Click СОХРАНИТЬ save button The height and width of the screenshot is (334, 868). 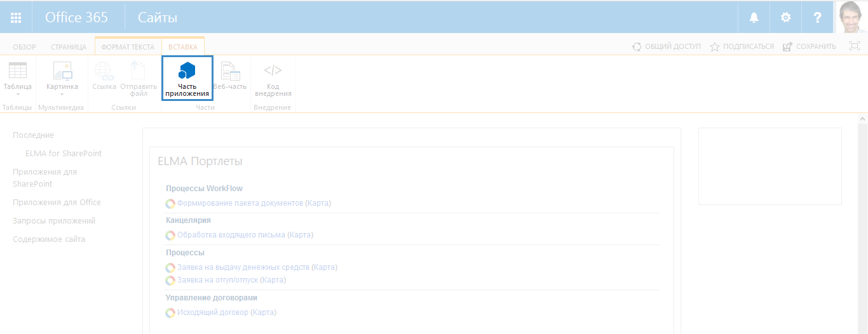[x=810, y=46]
